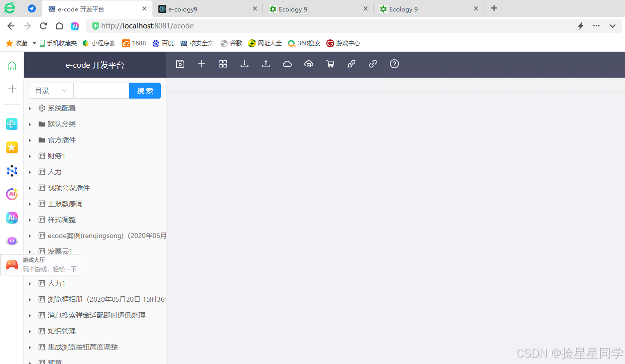Open the 手机收藏夹 bookmark
625x364 pixels.
[58, 43]
